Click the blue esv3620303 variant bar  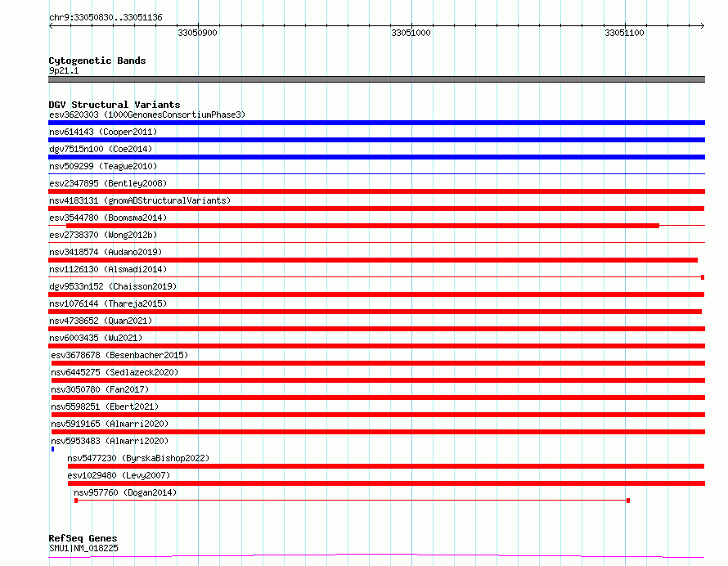(376, 123)
